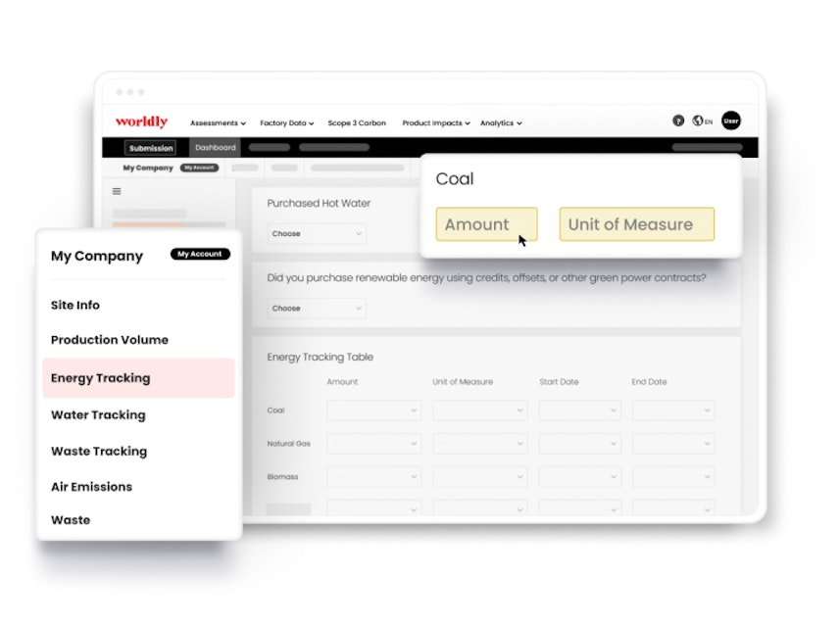Open the renewable energy Choose dropdown
840x627 pixels.
coord(316,308)
